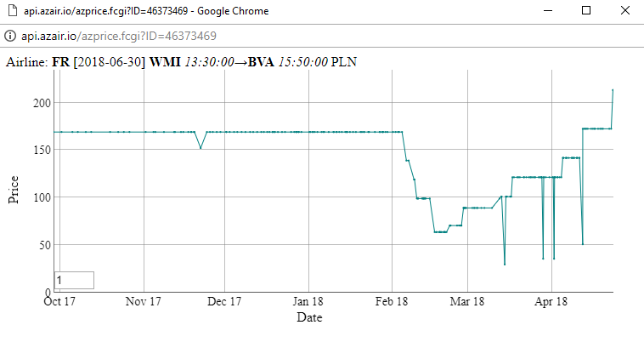Click the WMI departure airport code in heading
Image resolution: width=644 pixels, height=342 pixels.
(x=165, y=62)
